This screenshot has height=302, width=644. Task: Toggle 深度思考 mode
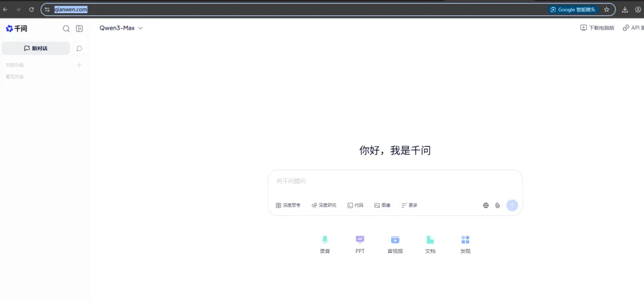click(288, 205)
